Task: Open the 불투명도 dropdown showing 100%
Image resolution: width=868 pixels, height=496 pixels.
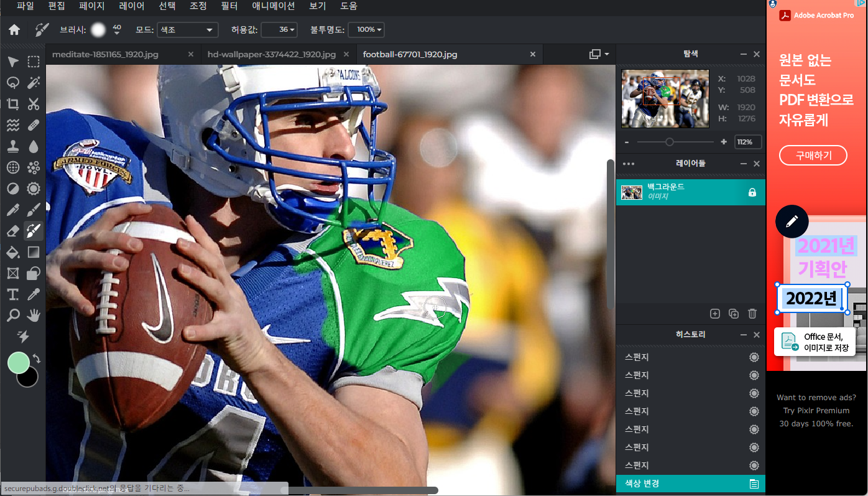Action: [x=366, y=29]
